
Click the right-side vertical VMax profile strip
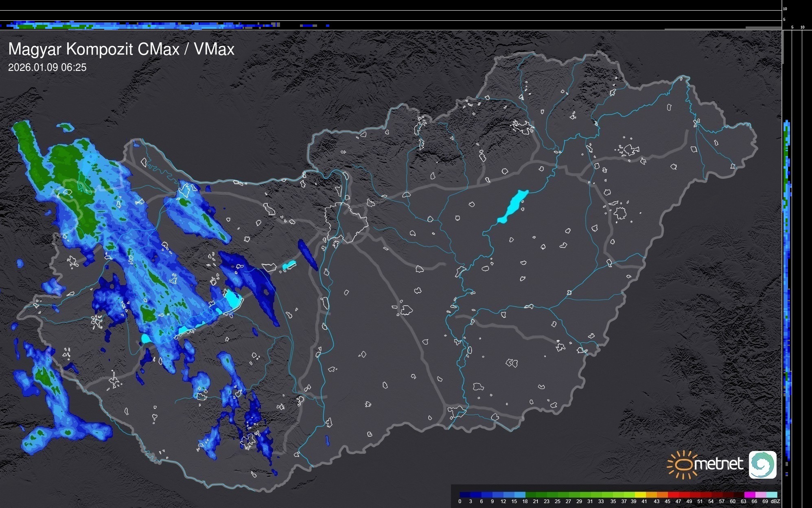tap(787, 285)
